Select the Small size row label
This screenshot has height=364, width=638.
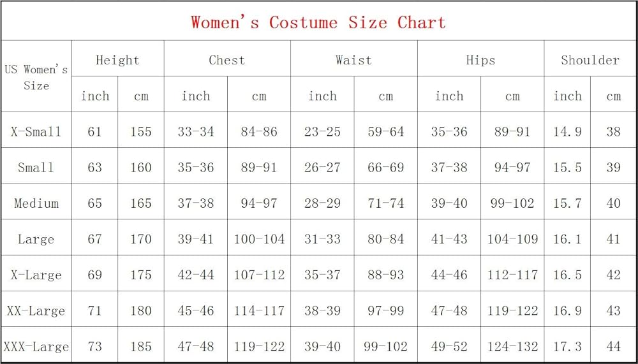pyautogui.click(x=36, y=168)
